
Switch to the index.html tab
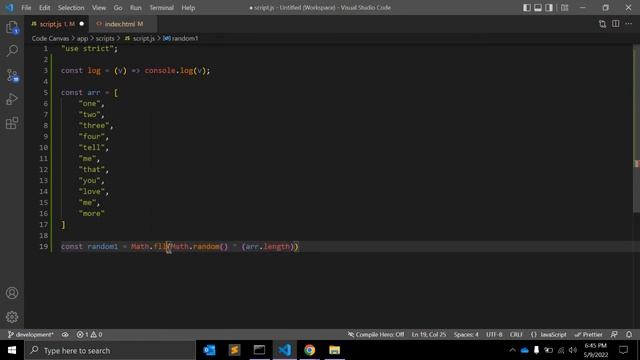pyautogui.click(x=123, y=24)
